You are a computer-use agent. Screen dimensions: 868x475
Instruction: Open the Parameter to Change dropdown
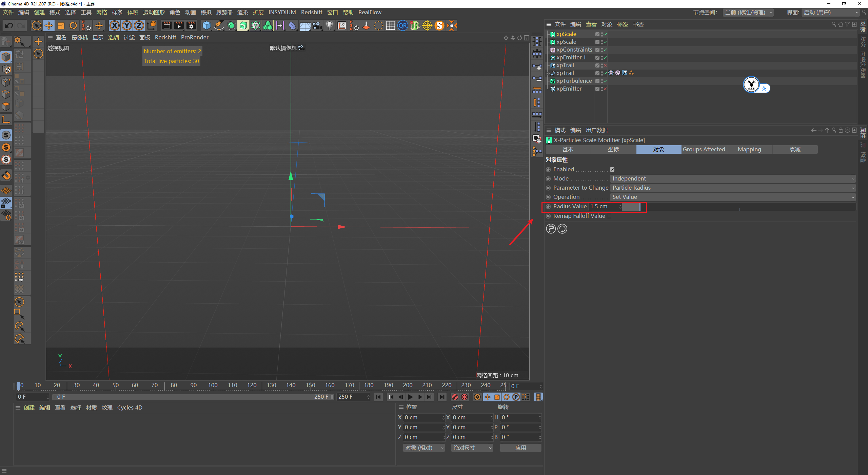pos(733,188)
